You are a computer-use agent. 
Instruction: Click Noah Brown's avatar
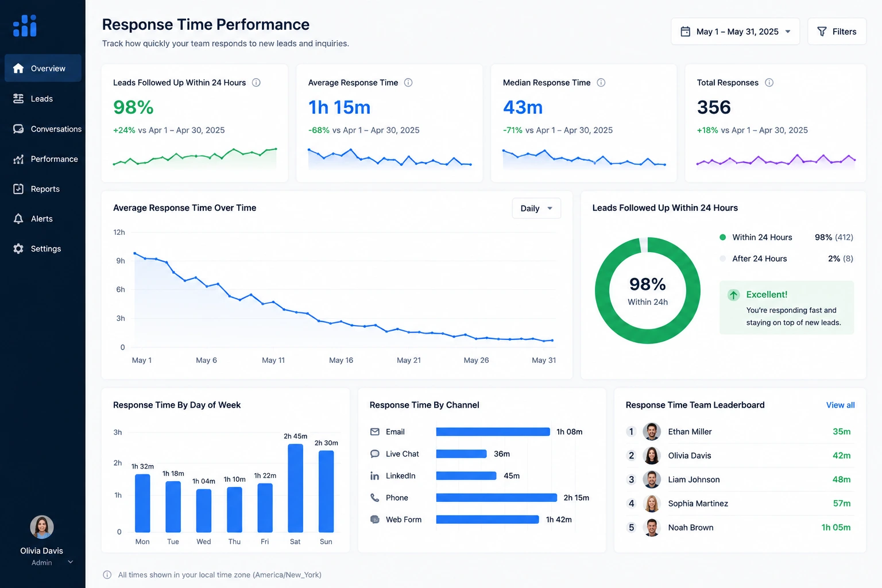tap(651, 528)
